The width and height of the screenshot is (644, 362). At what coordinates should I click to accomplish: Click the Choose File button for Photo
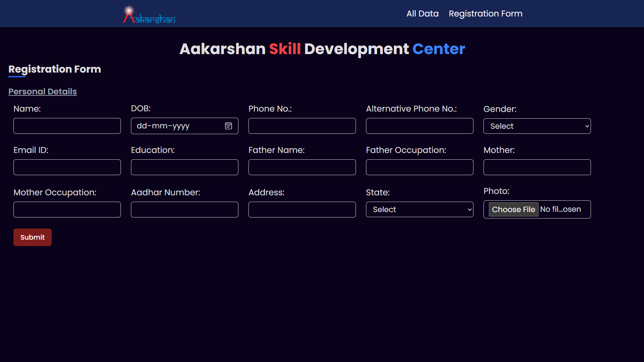click(513, 209)
